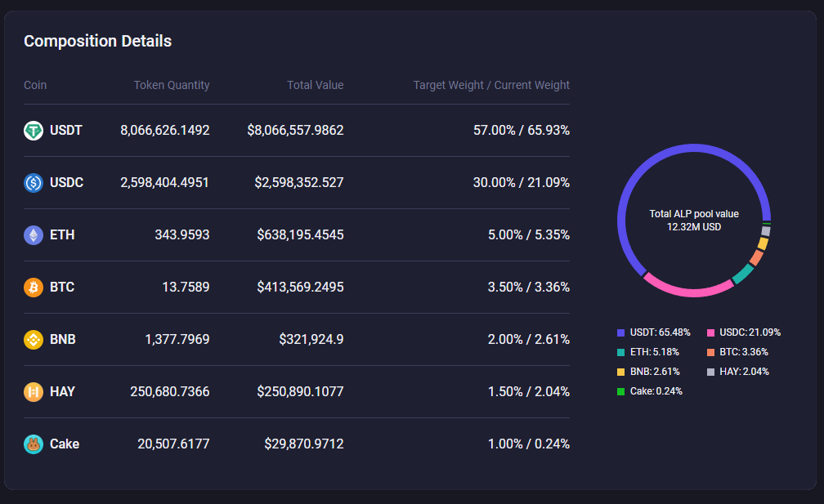This screenshot has height=504, width=824.
Task: Click the Total Value column header
Action: coord(315,85)
